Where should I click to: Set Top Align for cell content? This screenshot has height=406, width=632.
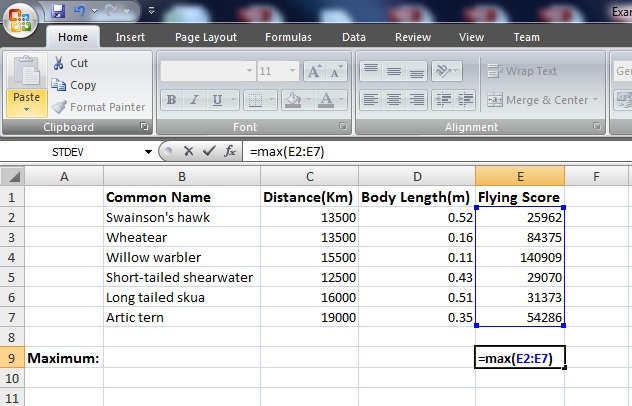(371, 71)
